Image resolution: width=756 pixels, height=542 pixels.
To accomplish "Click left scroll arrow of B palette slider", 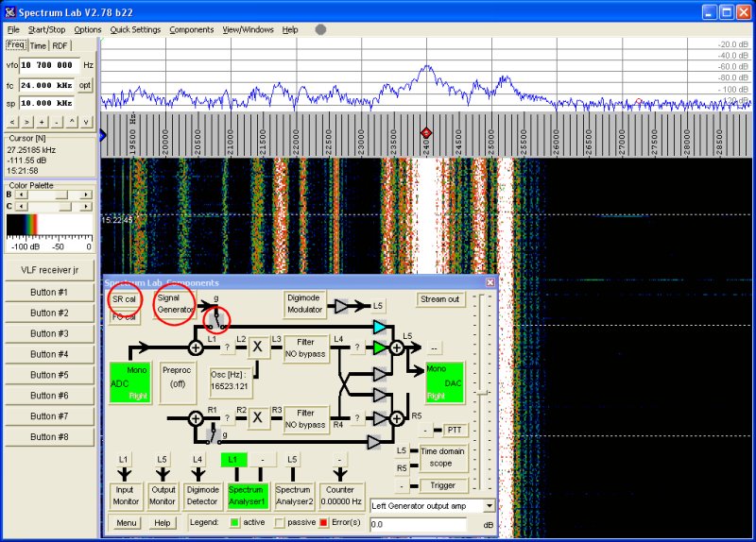I will click(22, 195).
